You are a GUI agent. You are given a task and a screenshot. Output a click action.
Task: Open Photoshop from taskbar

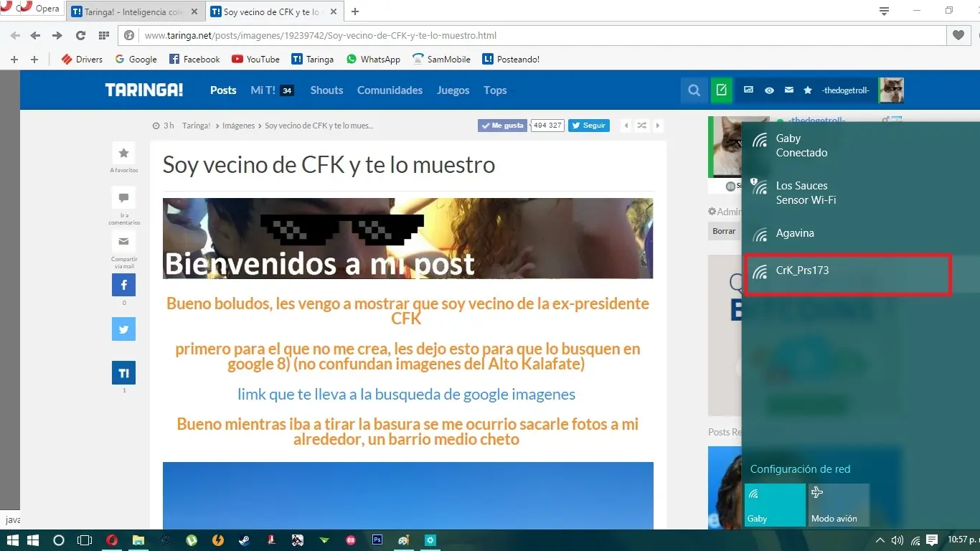tap(377, 540)
